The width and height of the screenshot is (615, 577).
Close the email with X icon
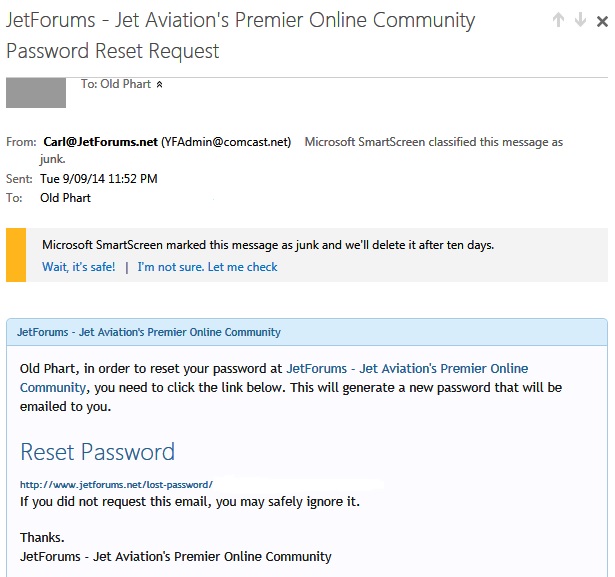[x=602, y=21]
